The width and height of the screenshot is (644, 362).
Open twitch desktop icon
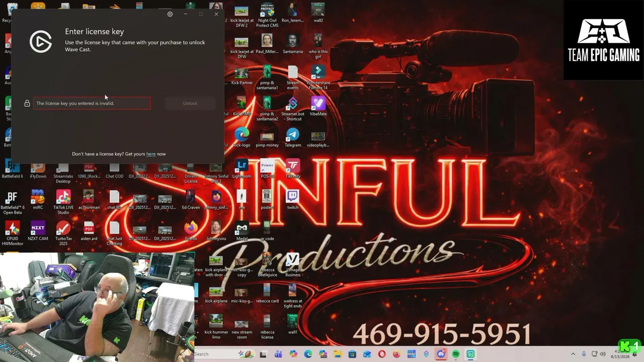click(x=293, y=200)
